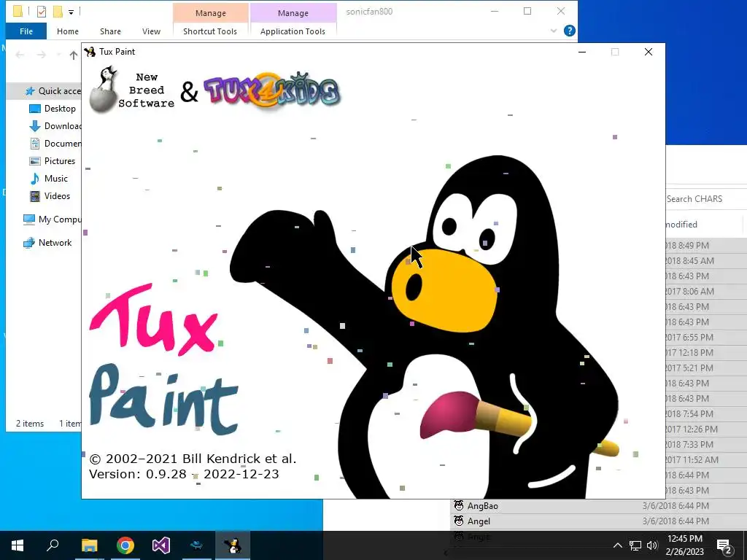Image resolution: width=747 pixels, height=560 pixels.
Task: Switch to File Explorer from taskbar
Action: (x=89, y=545)
